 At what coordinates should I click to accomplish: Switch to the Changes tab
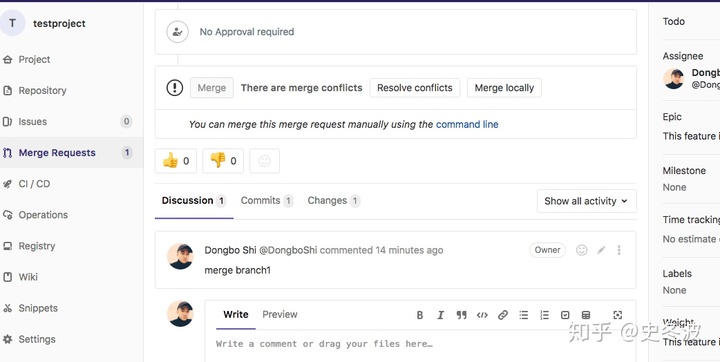point(334,201)
